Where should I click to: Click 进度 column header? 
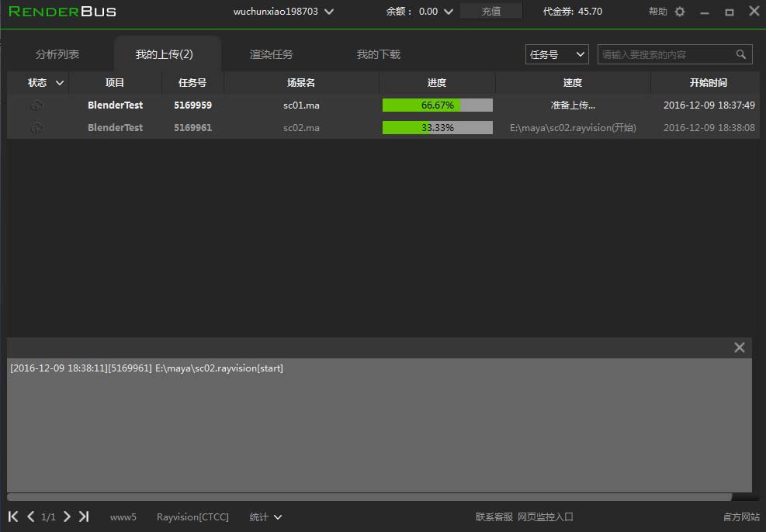(x=437, y=82)
